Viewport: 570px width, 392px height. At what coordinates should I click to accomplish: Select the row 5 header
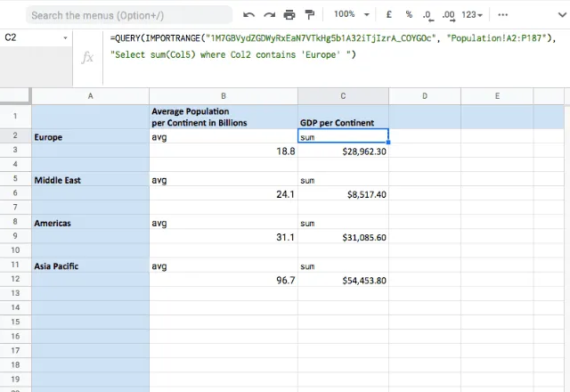point(15,179)
